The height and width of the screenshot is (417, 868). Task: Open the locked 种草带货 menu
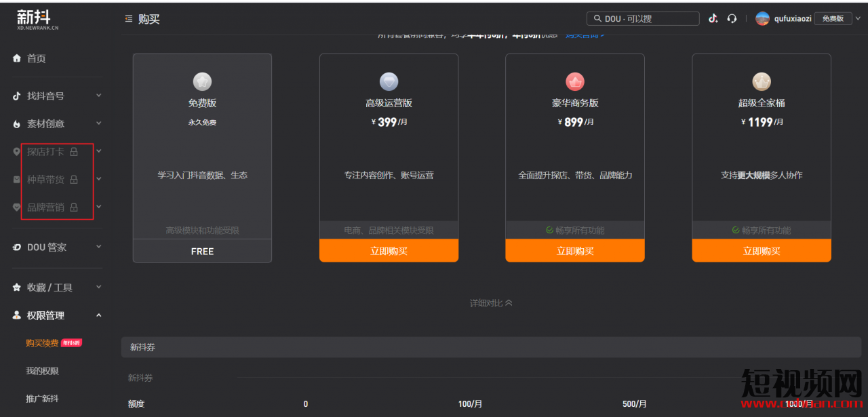(45, 180)
